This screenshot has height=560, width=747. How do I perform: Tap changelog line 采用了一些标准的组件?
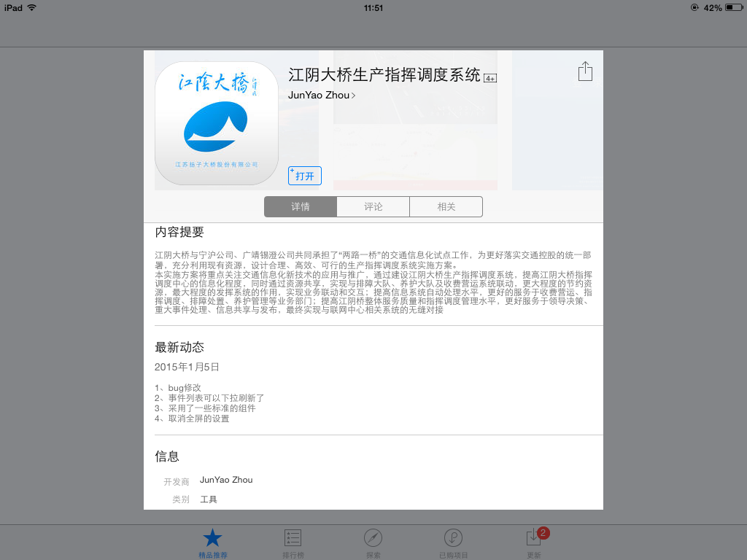[x=205, y=408]
